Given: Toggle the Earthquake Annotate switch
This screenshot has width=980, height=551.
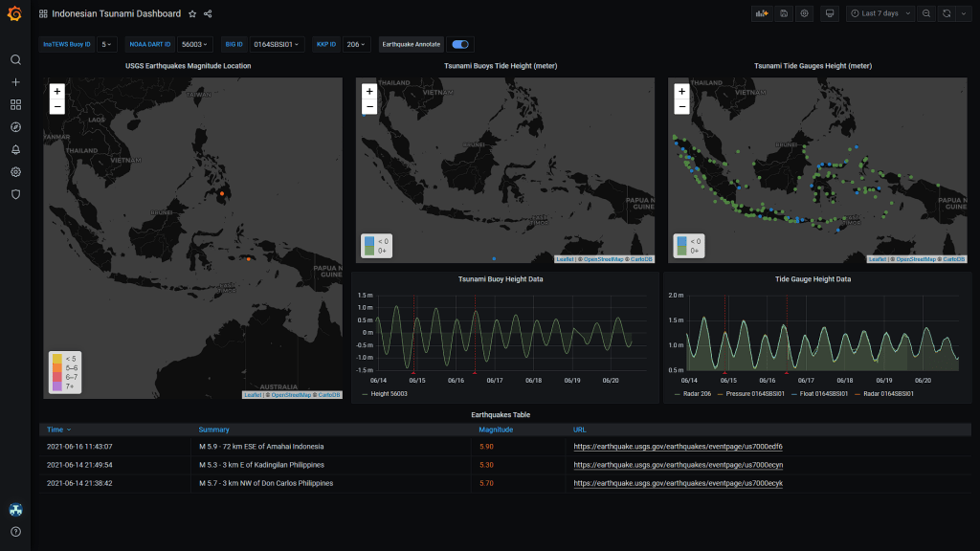Looking at the screenshot, I should [x=461, y=44].
